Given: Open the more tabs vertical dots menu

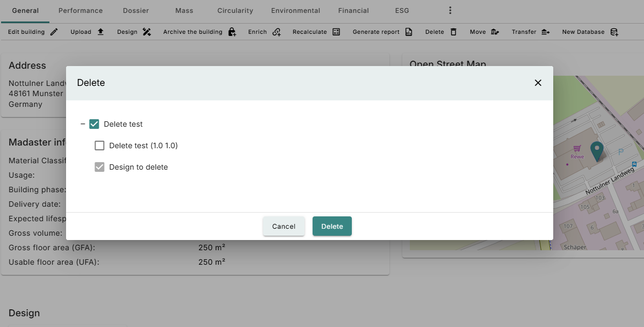Looking at the screenshot, I should tap(450, 11).
